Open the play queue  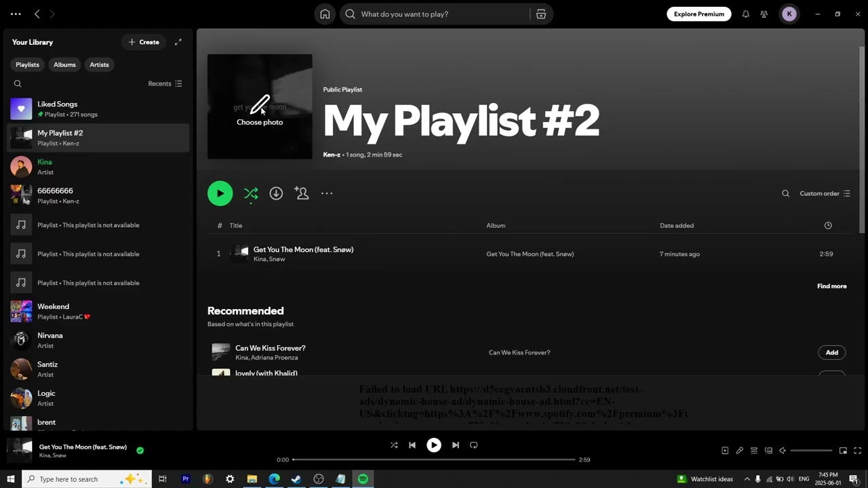tap(754, 451)
